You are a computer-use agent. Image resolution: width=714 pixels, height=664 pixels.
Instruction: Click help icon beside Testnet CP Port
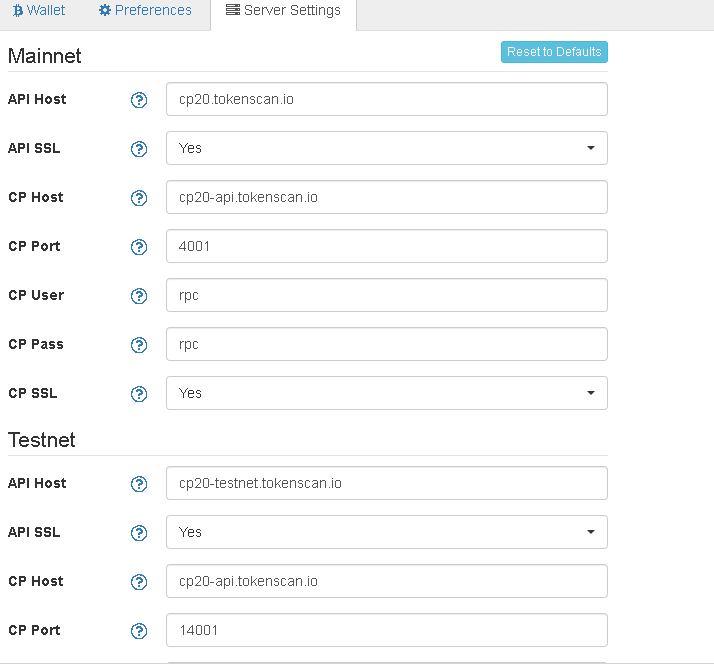pos(139,631)
